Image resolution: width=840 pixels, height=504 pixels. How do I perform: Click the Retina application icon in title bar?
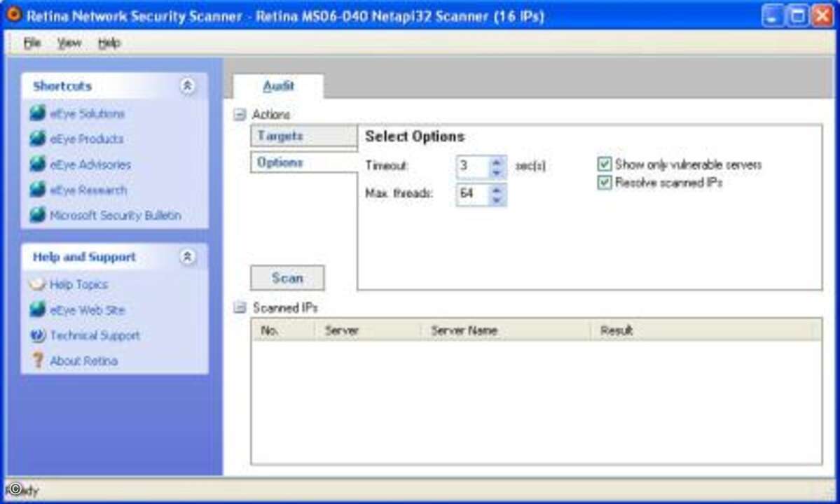tap(13, 15)
